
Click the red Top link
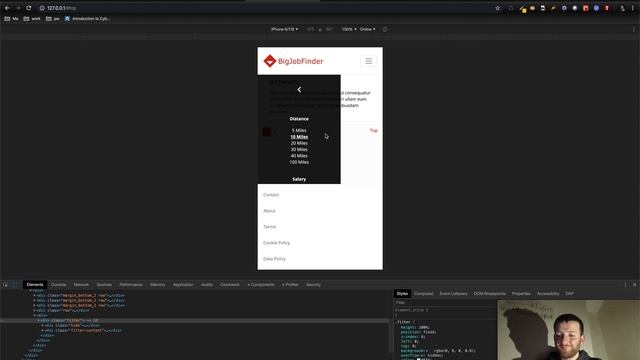click(374, 131)
